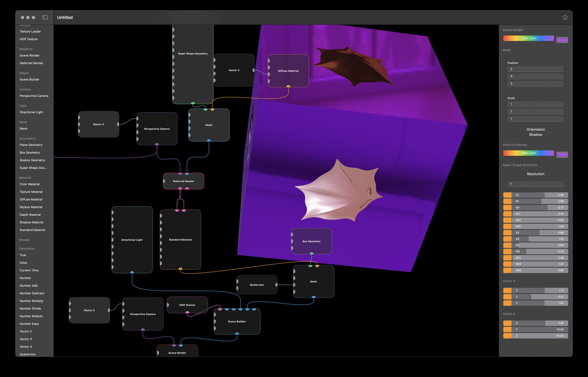
Task: Click the Quaternion node's output port
Action: 276,285
